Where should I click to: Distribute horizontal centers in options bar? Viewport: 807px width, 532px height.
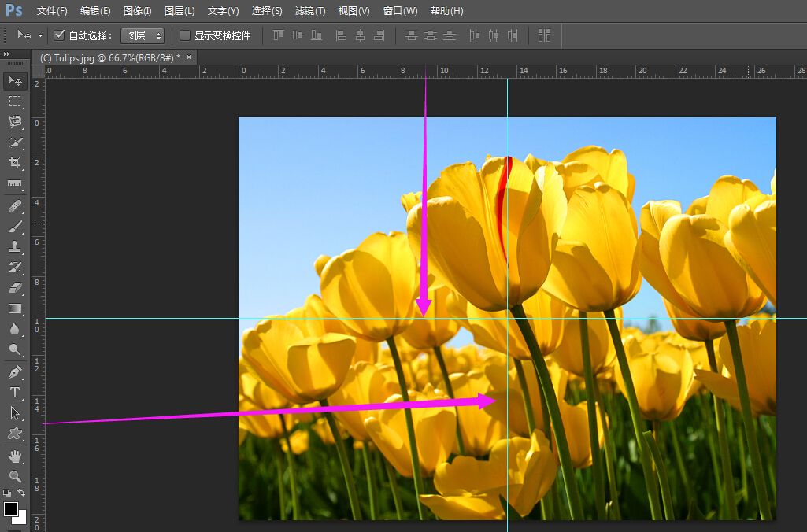(x=493, y=35)
